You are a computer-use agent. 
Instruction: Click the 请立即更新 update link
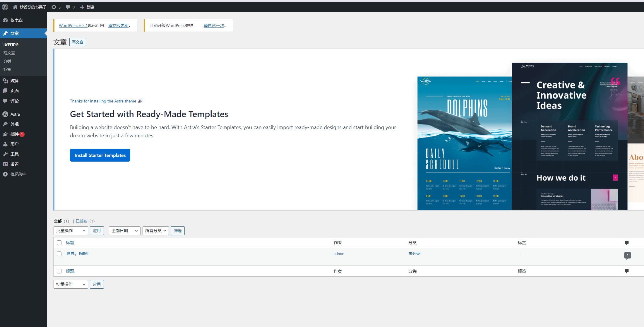(x=118, y=26)
